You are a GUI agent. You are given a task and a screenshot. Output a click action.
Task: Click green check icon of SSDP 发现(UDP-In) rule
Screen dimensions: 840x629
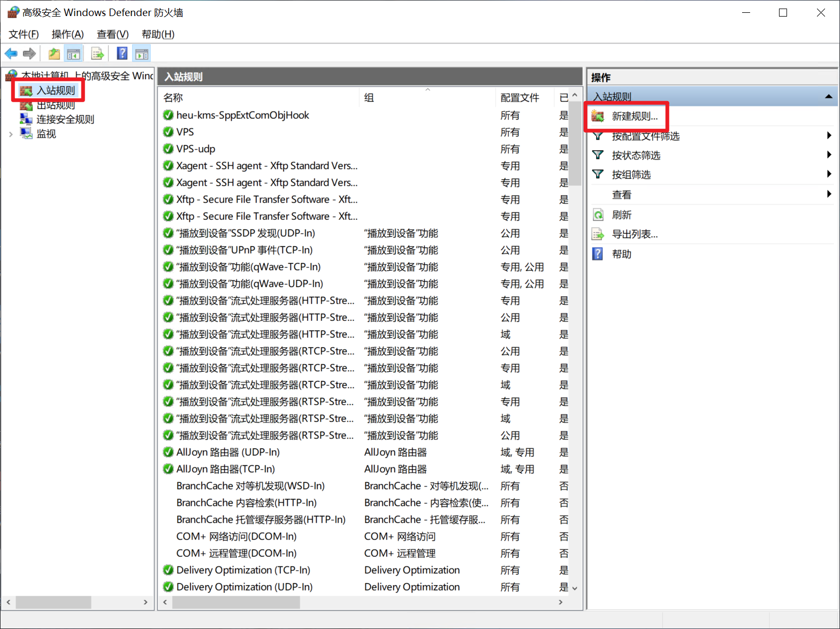tap(169, 233)
